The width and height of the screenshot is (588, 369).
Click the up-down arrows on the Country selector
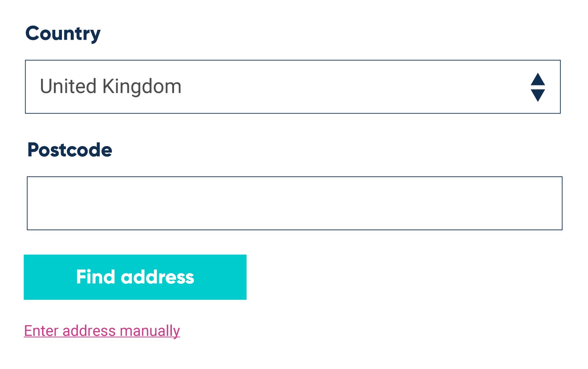pyautogui.click(x=538, y=87)
